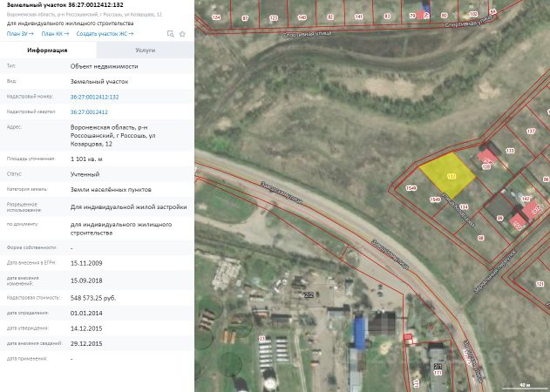This screenshot has height=392, width=550.
Task: Select parcel 133 on the map
Action: (x=510, y=151)
